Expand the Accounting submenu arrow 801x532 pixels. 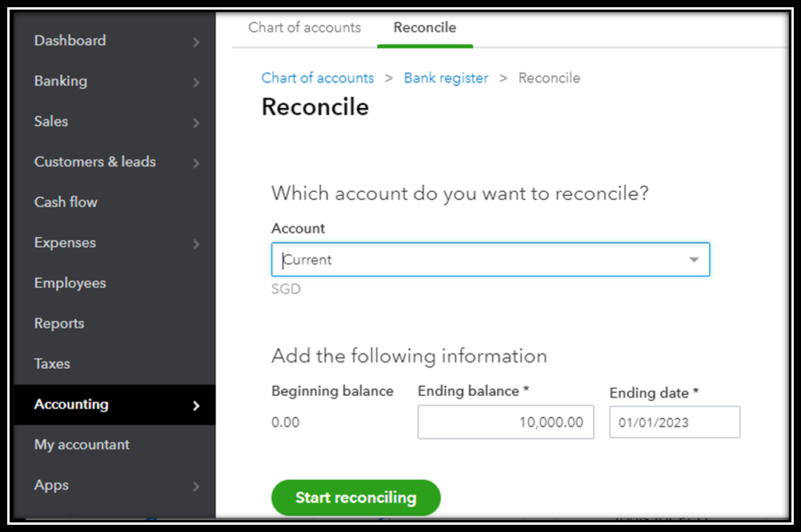[196, 406]
